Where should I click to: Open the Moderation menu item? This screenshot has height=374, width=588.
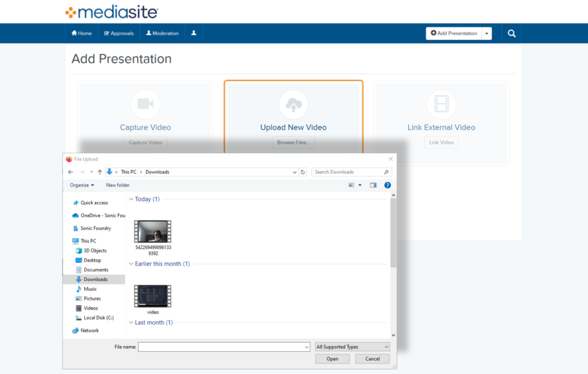pyautogui.click(x=163, y=33)
